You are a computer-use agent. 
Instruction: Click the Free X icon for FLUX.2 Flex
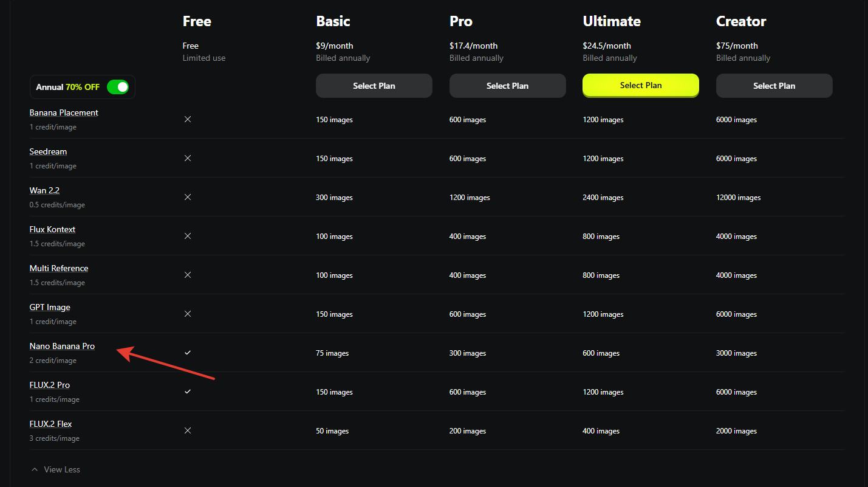pyautogui.click(x=188, y=430)
